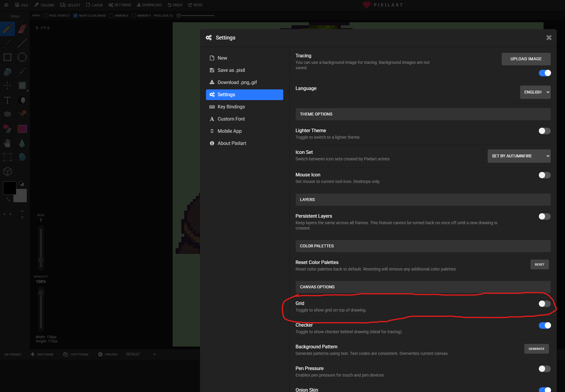Pick the Circle shape tool
This screenshot has width=565, height=392.
coord(22,57)
